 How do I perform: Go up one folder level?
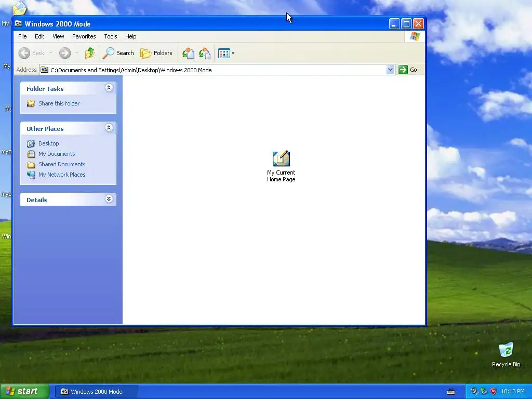tap(90, 53)
